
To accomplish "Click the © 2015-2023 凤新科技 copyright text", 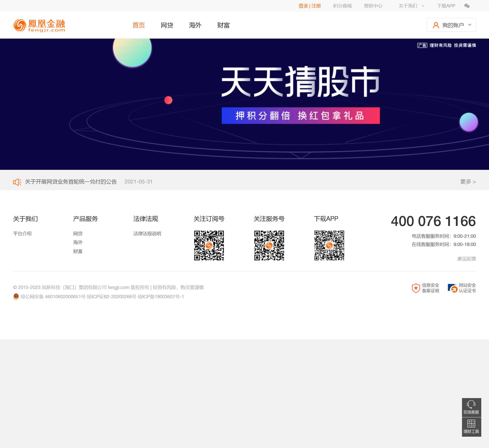I will [108, 287].
